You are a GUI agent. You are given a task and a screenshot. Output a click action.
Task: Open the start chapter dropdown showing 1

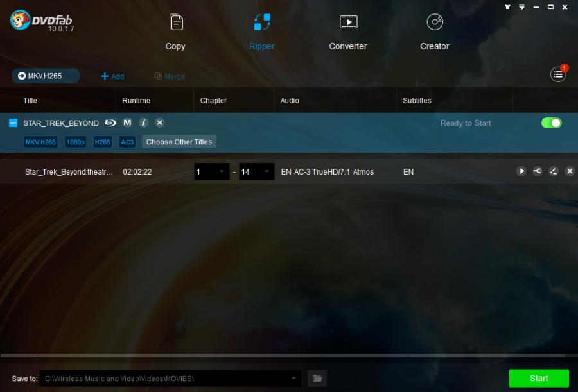tap(212, 171)
